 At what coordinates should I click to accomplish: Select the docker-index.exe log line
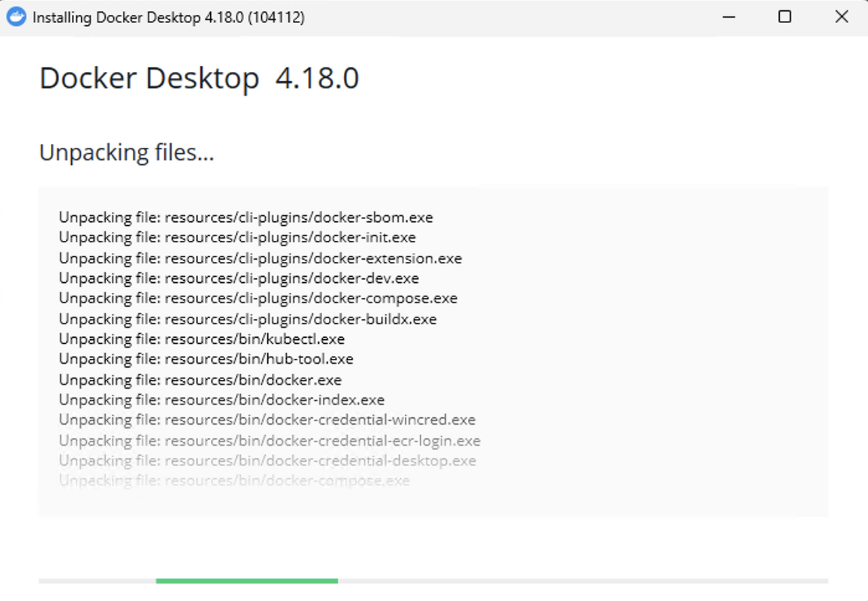click(x=222, y=400)
